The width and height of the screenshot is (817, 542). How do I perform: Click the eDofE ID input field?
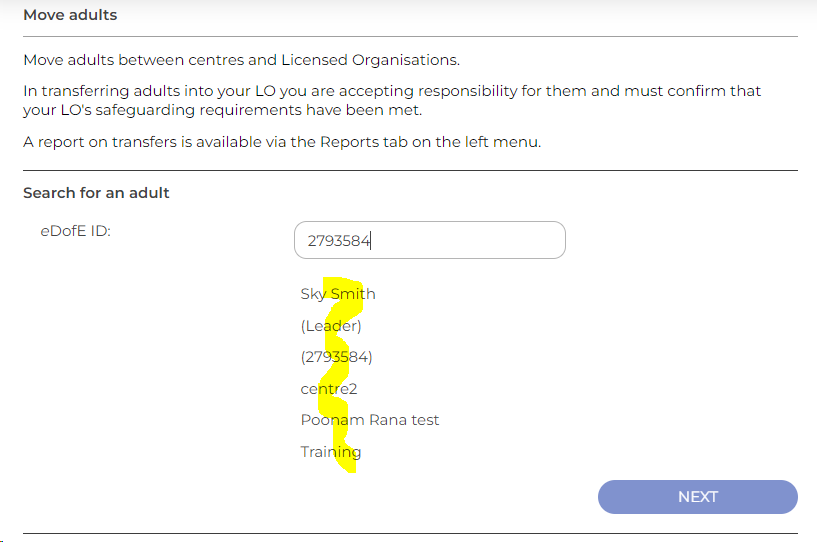[429, 240]
